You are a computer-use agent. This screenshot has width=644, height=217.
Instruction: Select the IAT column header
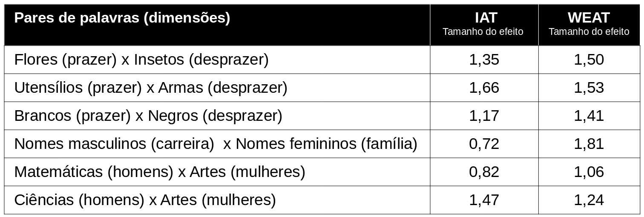[x=484, y=24]
